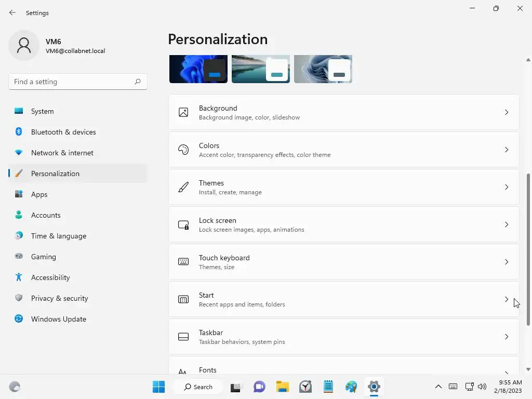Show hidden tray icons chevron
The height and width of the screenshot is (399, 532).
click(438, 387)
